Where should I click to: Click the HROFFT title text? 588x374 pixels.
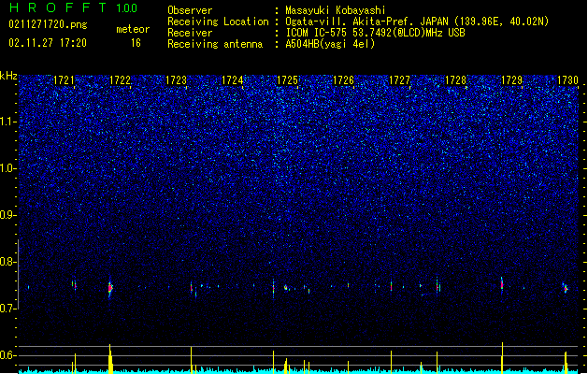pyautogui.click(x=57, y=7)
